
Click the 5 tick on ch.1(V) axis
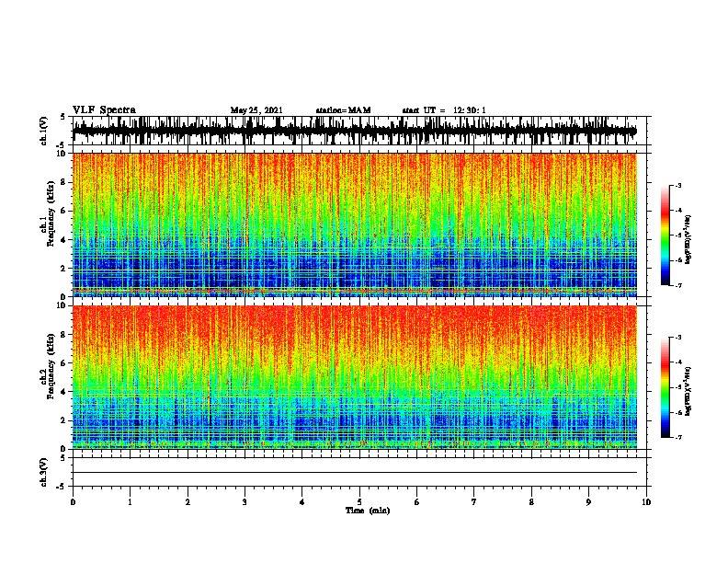pyautogui.click(x=63, y=117)
